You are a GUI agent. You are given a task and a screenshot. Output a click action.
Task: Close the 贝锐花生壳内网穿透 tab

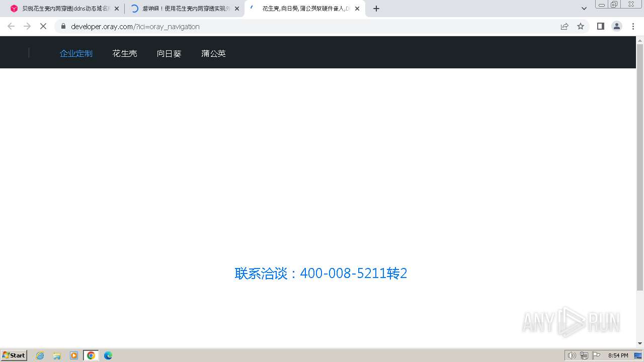coord(117,9)
